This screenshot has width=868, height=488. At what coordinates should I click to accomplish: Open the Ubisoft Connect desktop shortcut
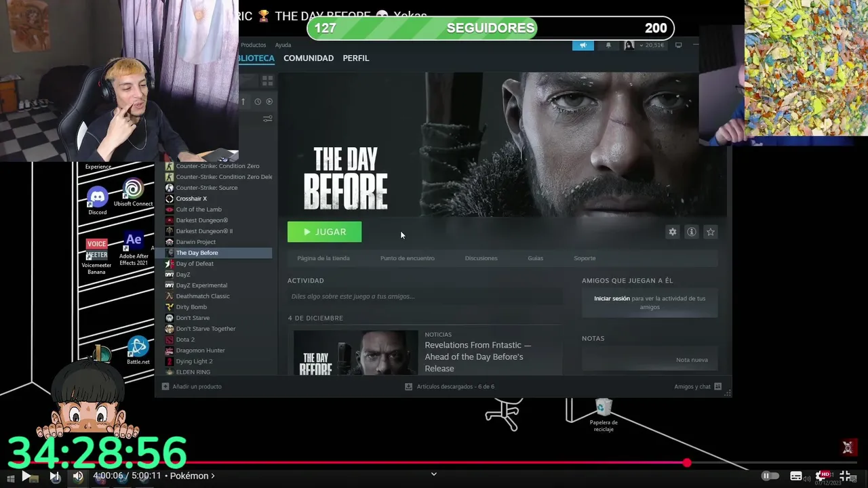coord(133,192)
